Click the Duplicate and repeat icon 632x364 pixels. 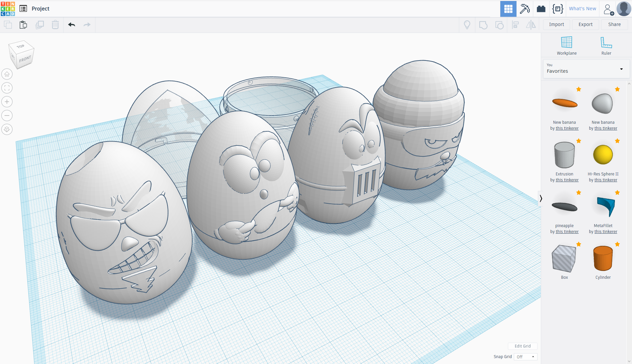[x=39, y=25]
